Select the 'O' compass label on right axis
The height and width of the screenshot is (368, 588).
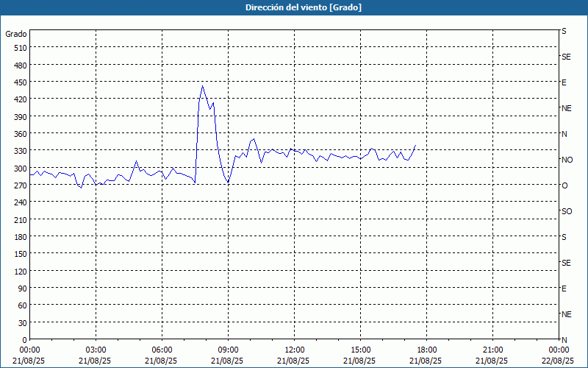[564, 185]
